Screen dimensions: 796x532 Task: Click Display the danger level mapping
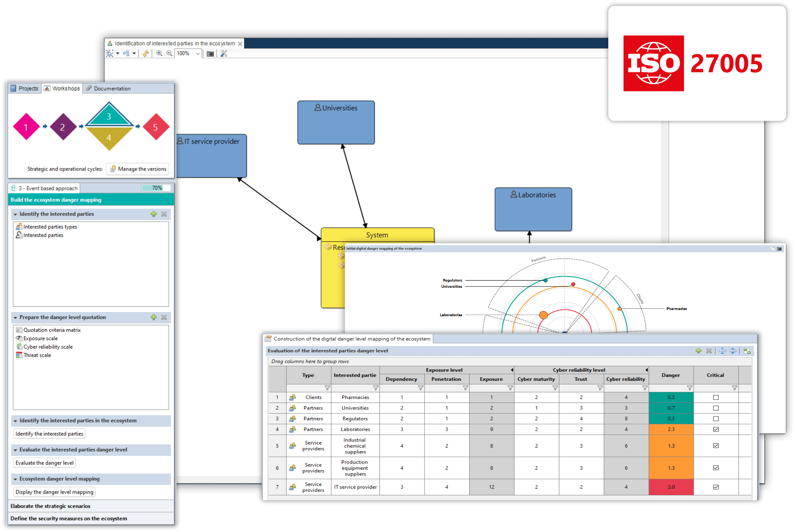(x=54, y=492)
